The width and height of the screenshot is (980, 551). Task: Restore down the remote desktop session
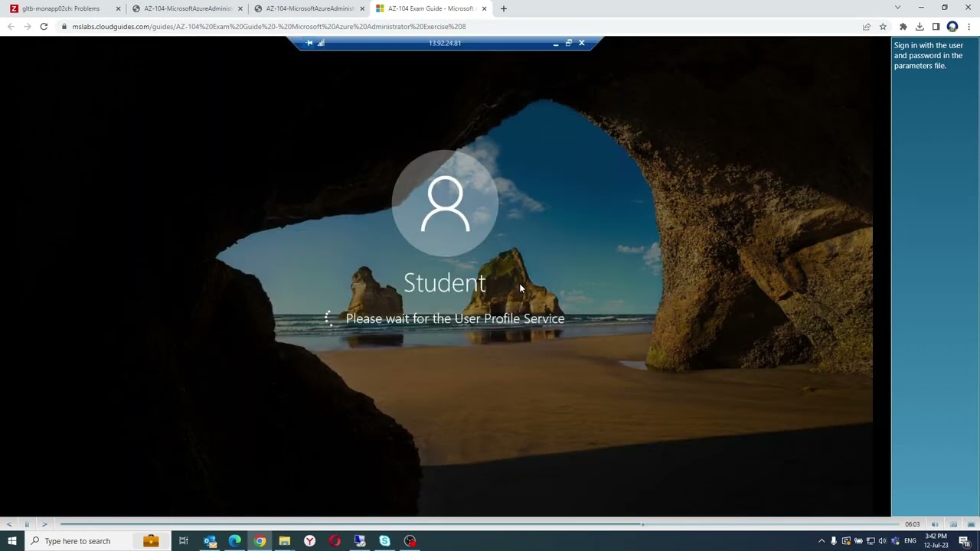pos(568,43)
